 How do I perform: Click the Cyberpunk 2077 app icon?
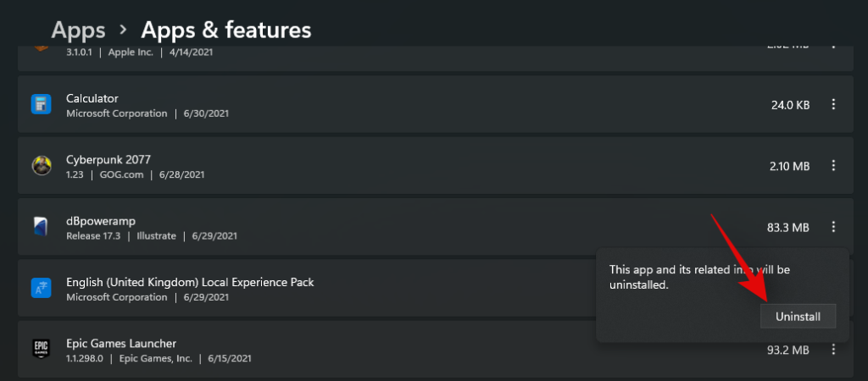click(42, 166)
